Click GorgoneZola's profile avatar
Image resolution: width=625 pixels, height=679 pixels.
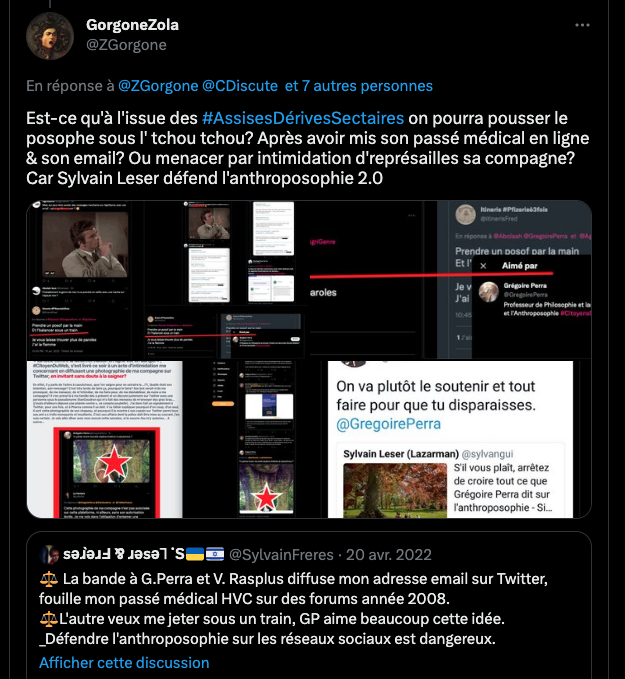pyautogui.click(x=50, y=36)
